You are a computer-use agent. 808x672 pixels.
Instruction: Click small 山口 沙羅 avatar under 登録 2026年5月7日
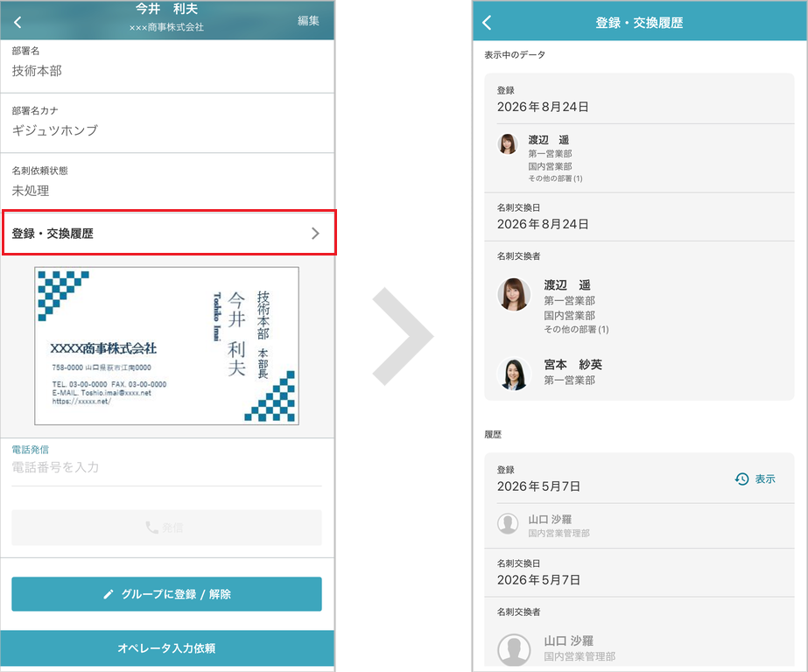[x=508, y=524]
